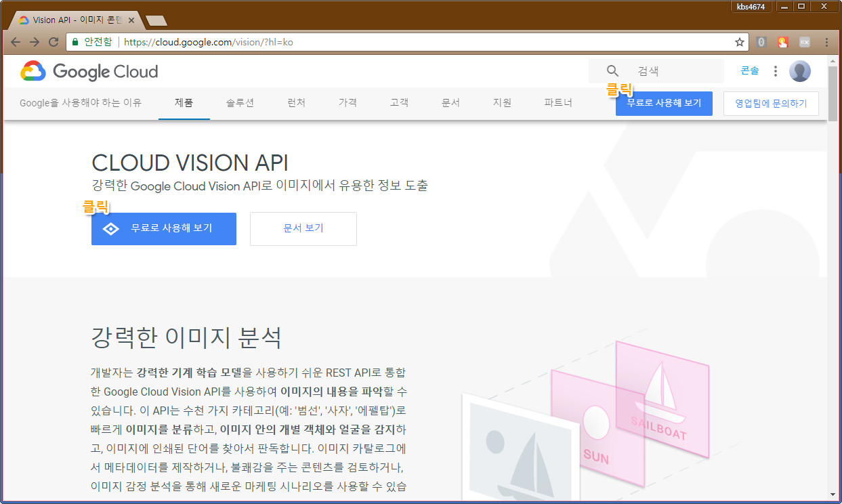The width and height of the screenshot is (842, 504).
Task: Open Google을 사용해야 하는 이유 menu
Action: tap(81, 103)
